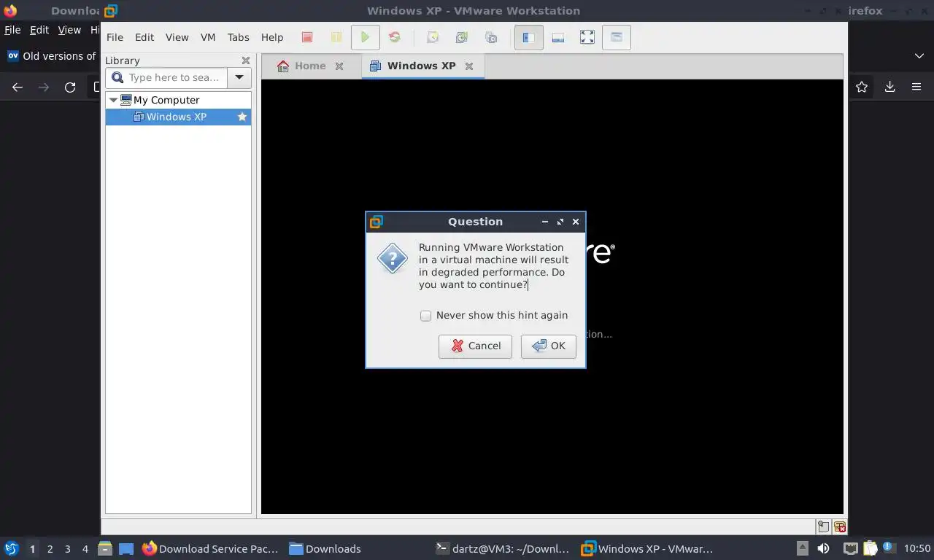The height and width of the screenshot is (560, 934).
Task: Click the red Power Off toolbar icon
Action: coord(307,37)
